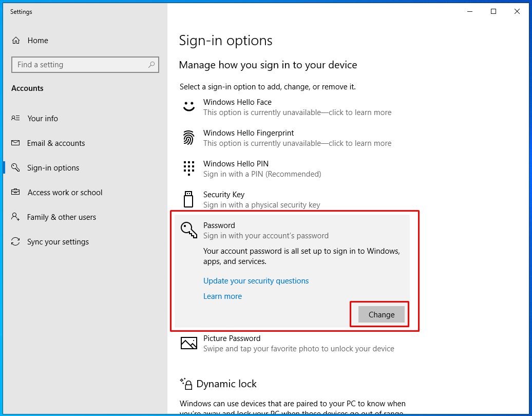Click the Learn more link under Password
Viewport: 532px width, 416px height.
coord(222,296)
